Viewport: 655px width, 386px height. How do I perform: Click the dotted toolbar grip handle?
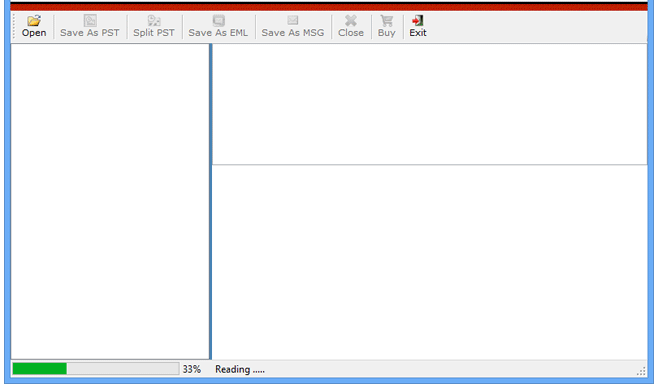click(14, 26)
